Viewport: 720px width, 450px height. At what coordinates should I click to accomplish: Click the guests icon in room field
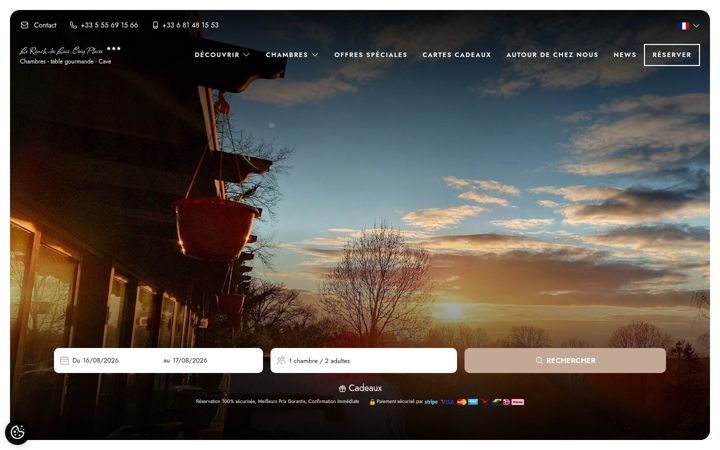pyautogui.click(x=281, y=360)
